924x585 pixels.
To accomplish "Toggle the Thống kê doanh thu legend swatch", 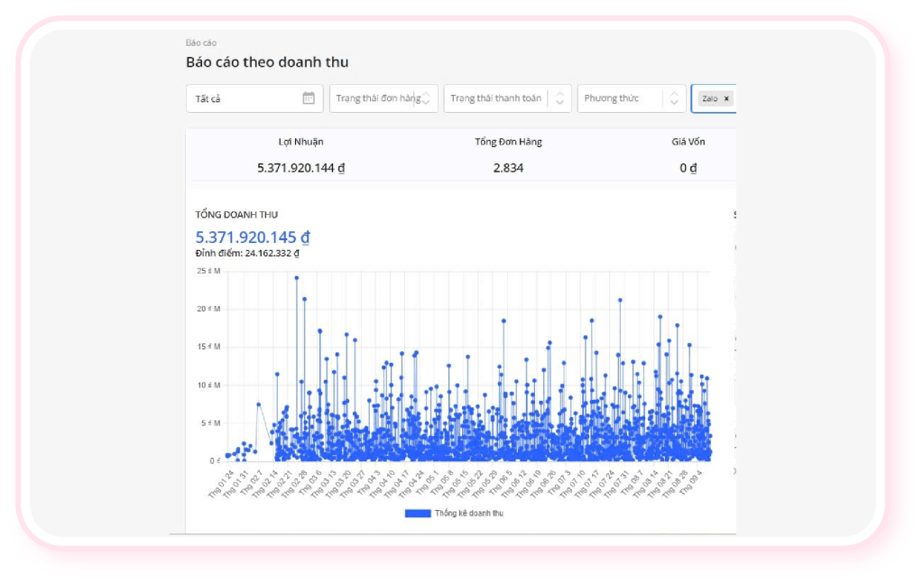I will tap(418, 513).
